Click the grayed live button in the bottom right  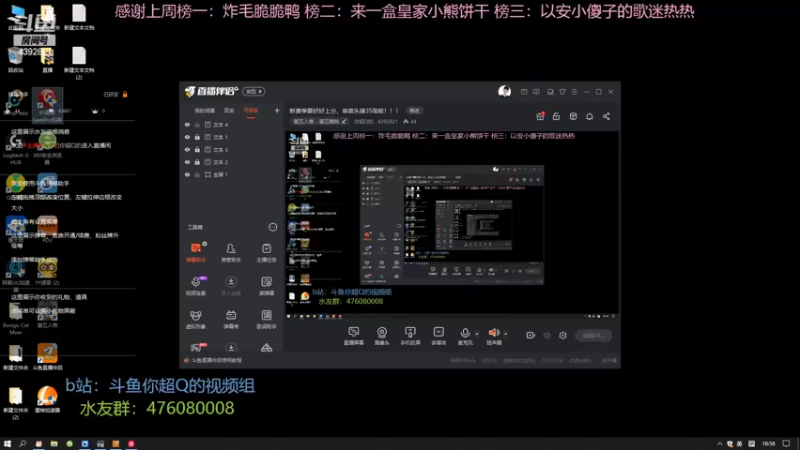[594, 335]
